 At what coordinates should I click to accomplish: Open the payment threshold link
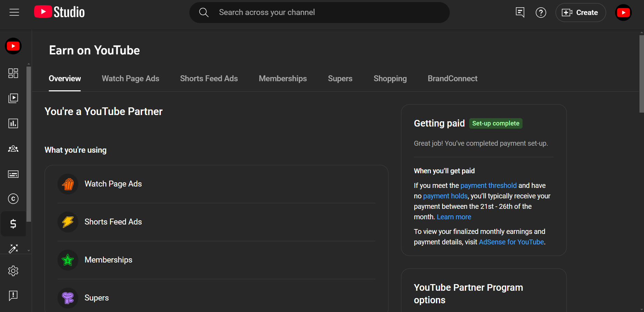(x=488, y=185)
